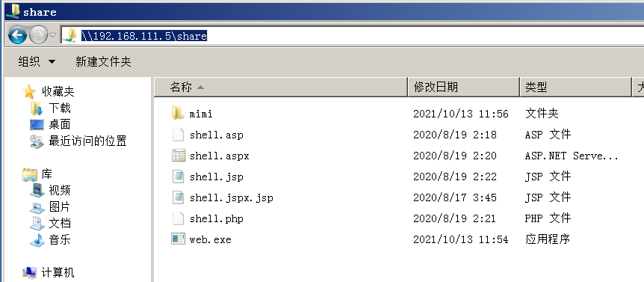
Task: Go back with the blue arrow button
Action: 17,35
